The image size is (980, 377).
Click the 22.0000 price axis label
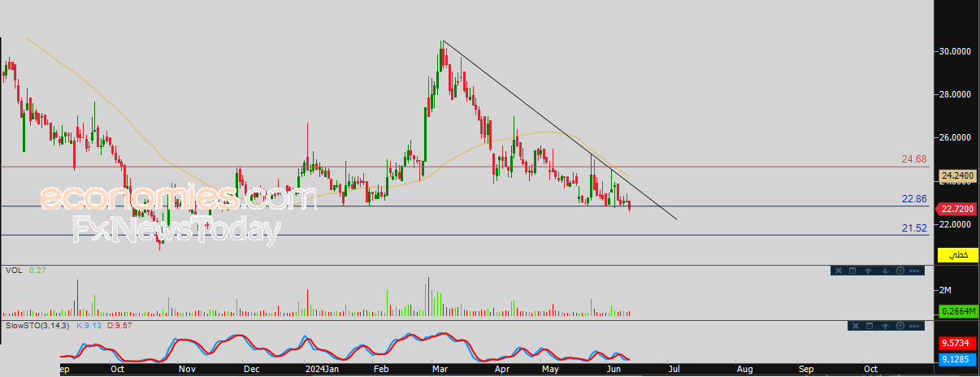tap(956, 223)
